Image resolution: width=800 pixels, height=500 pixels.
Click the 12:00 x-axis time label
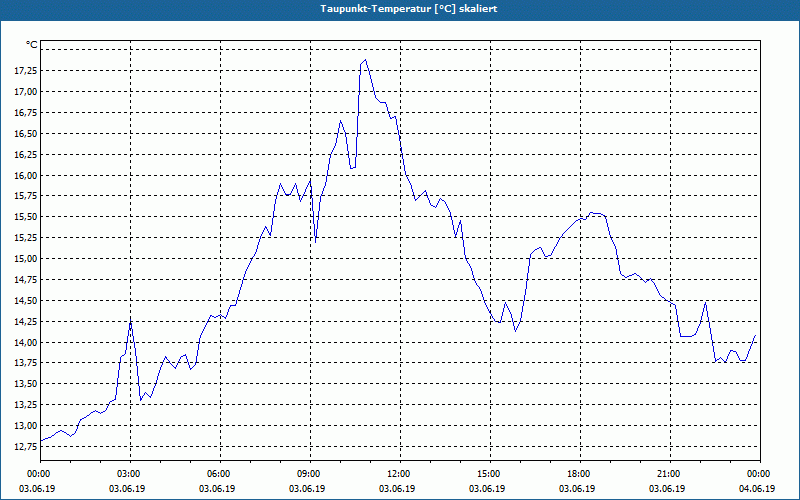point(398,474)
